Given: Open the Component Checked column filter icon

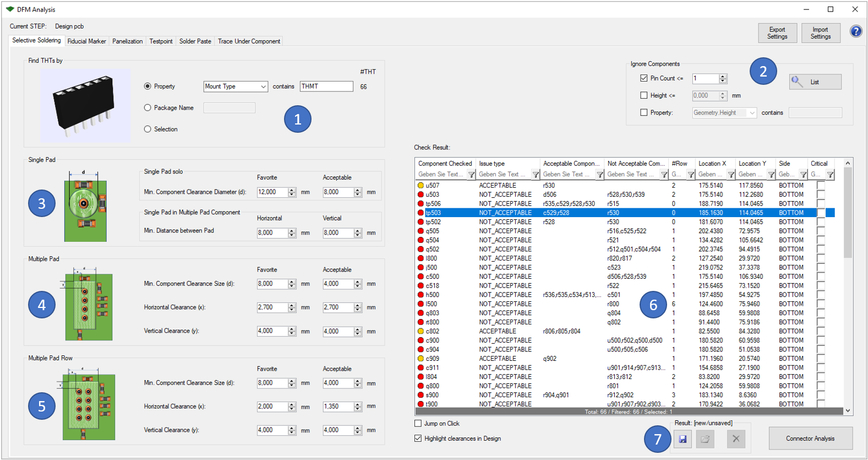Looking at the screenshot, I should (471, 175).
